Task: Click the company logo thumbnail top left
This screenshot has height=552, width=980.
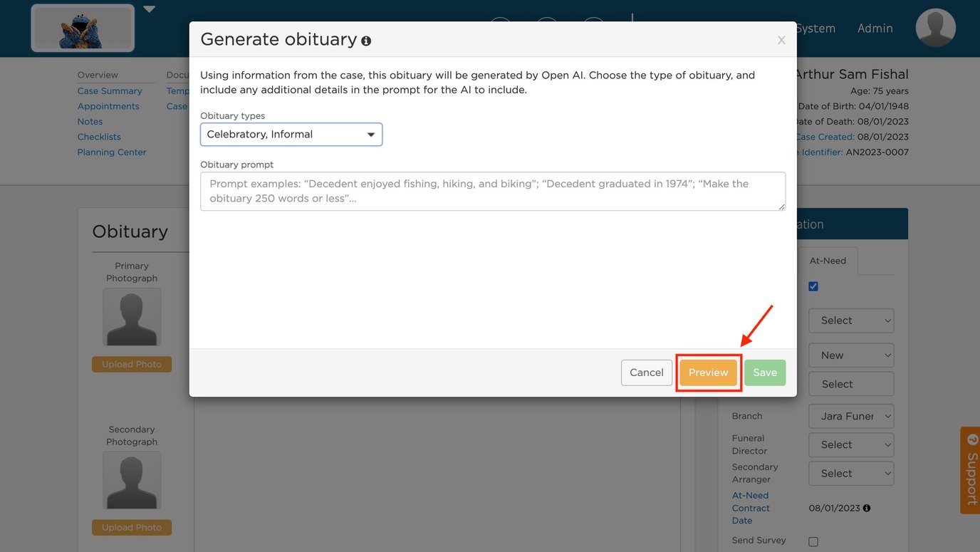Action: [x=83, y=28]
